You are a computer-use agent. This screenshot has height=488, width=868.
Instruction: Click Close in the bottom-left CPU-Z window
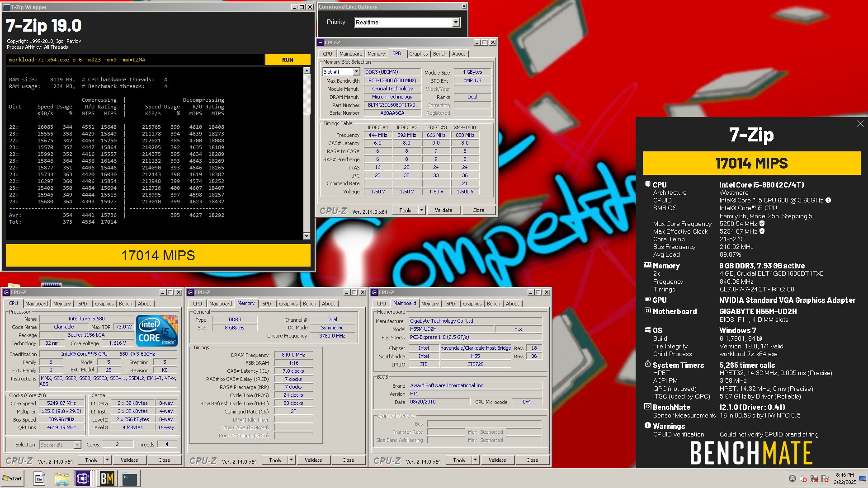[164, 460]
